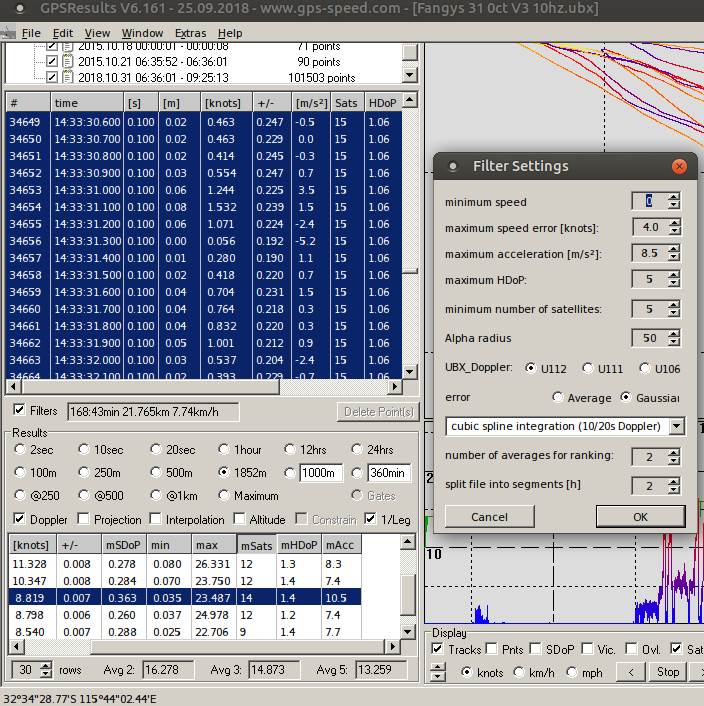Close the Filter Settings dialog with the red X
Image resolution: width=704 pixels, height=706 pixels.
(679, 167)
